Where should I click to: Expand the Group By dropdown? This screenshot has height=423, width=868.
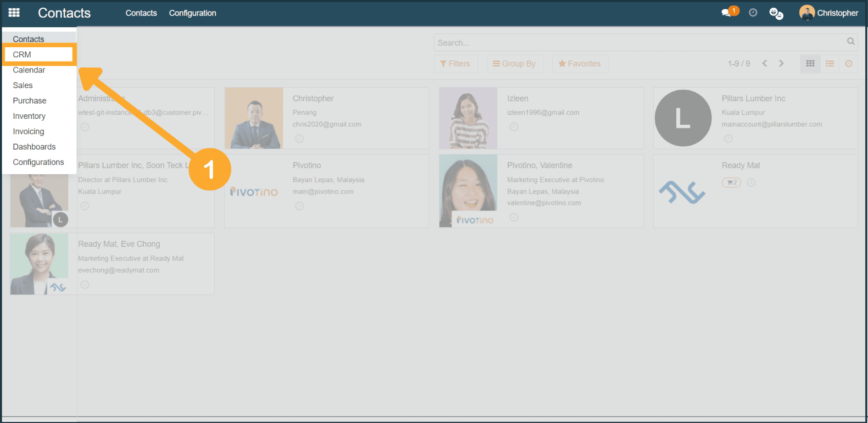tap(514, 64)
